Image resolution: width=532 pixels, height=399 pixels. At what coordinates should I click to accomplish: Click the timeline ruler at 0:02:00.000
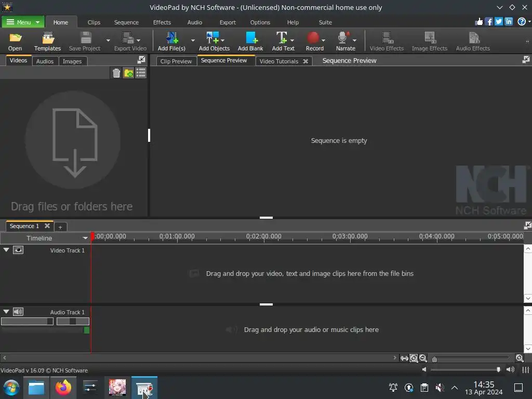263,237
